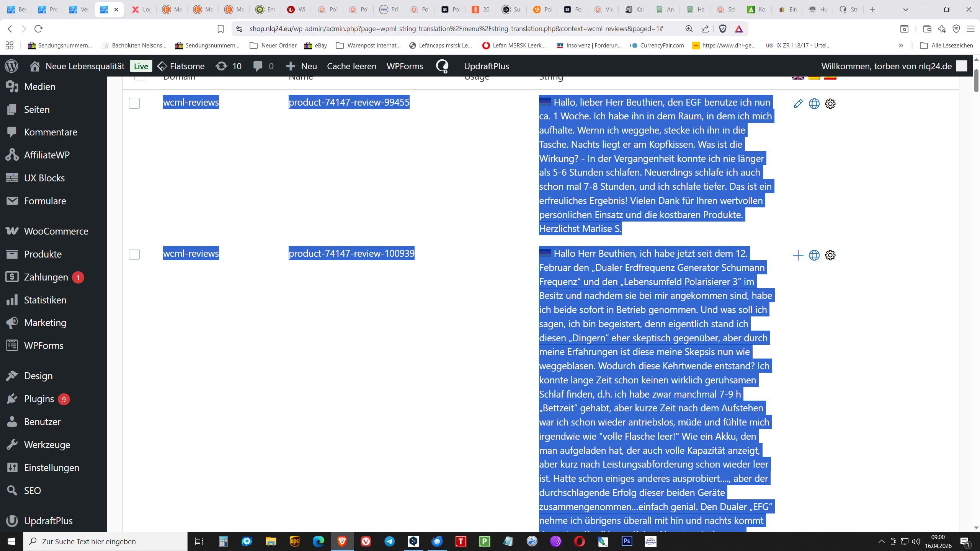
Task: Click WordPress logo in admin bar
Action: (11, 66)
